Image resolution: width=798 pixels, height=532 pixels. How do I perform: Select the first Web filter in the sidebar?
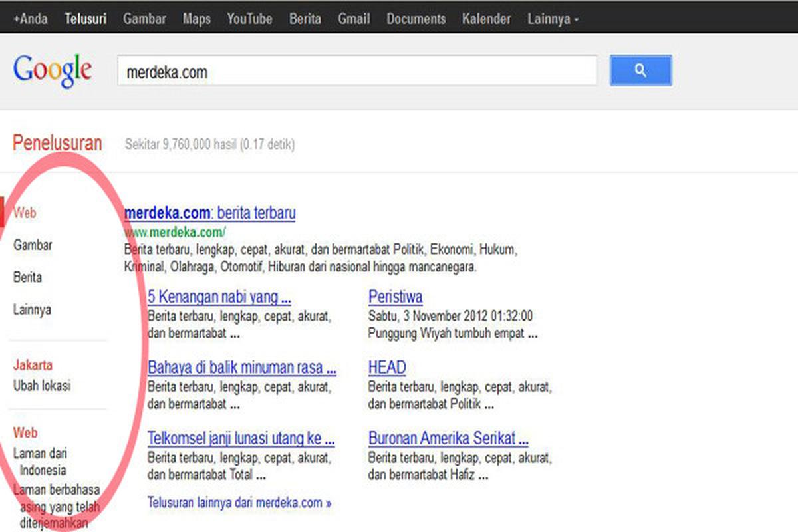click(25, 213)
